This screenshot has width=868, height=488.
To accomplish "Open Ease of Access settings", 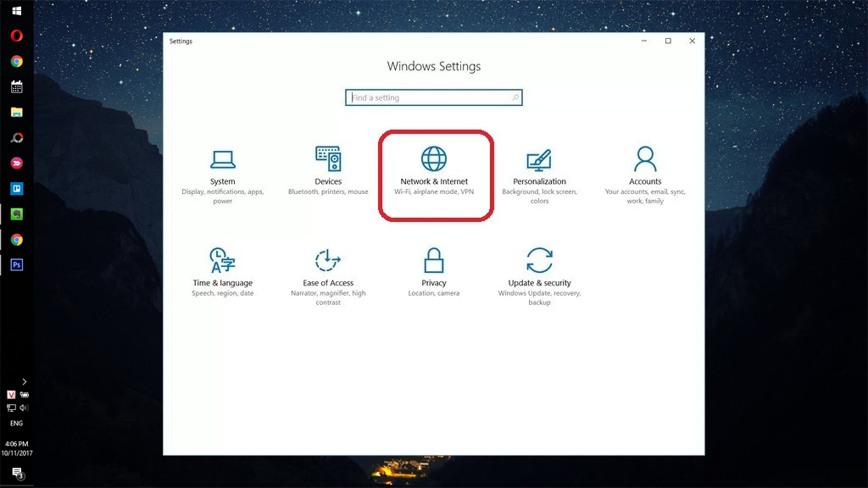I will [x=328, y=277].
